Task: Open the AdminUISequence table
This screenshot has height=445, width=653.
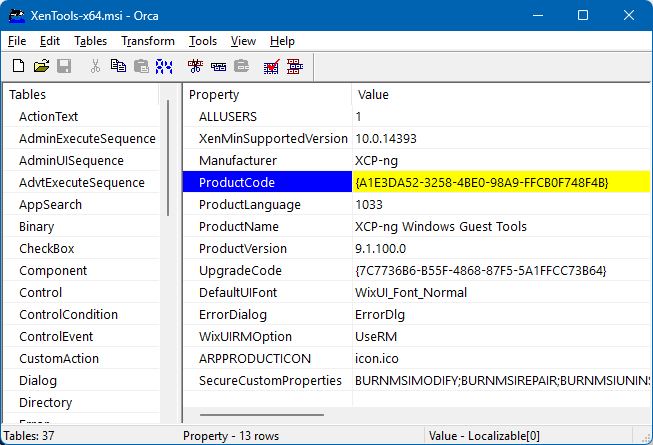Action: tap(71, 160)
